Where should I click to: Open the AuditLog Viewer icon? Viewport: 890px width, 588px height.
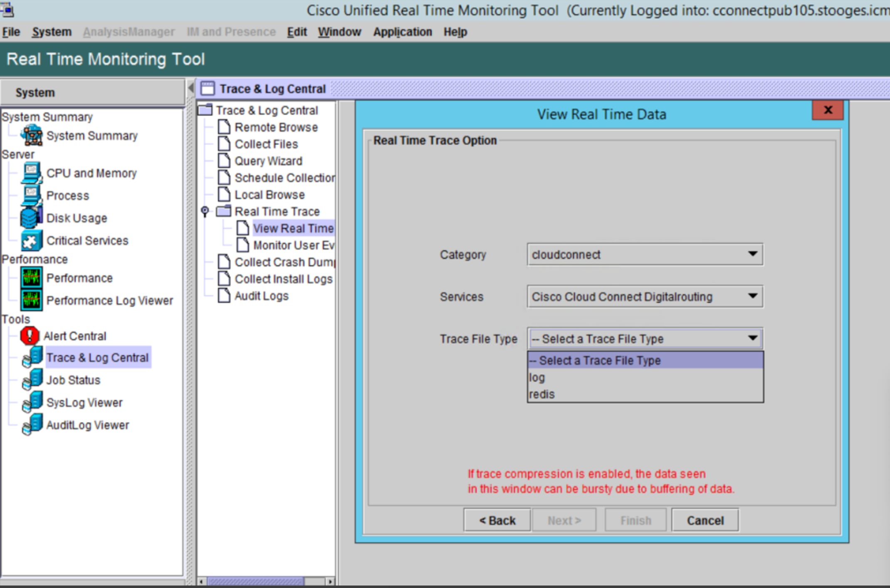click(32, 425)
